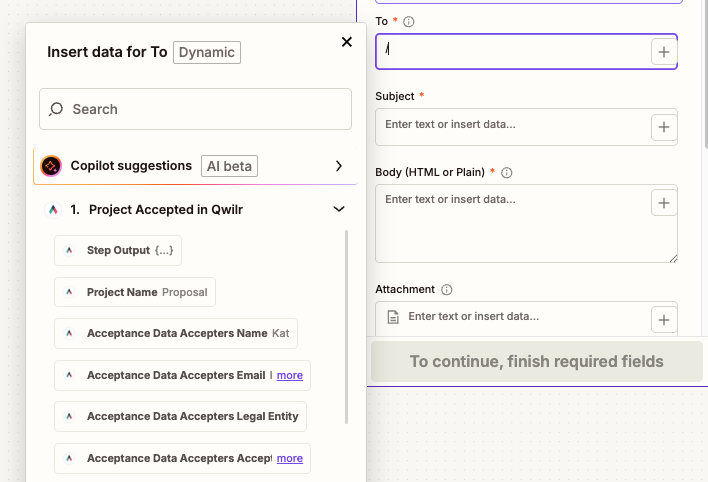The height and width of the screenshot is (482, 708).
Task: Click the info icon next to Attachment
Action: (x=447, y=290)
